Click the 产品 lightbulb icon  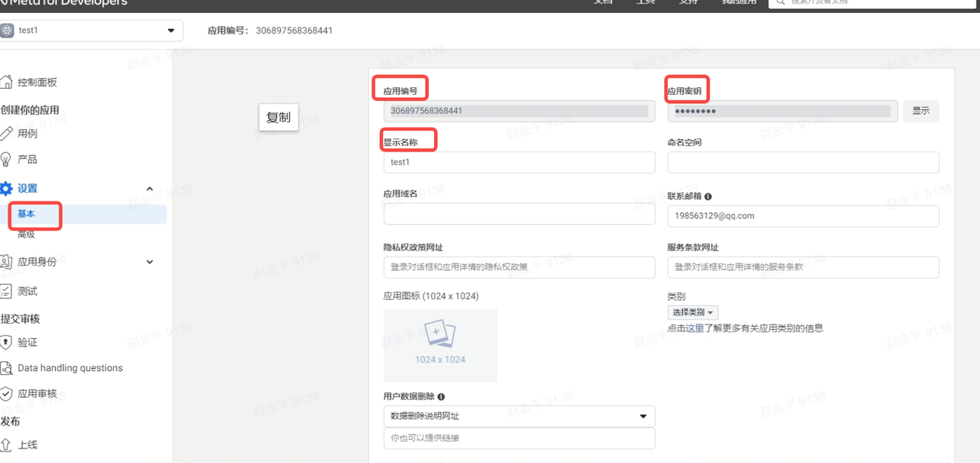(x=7, y=159)
